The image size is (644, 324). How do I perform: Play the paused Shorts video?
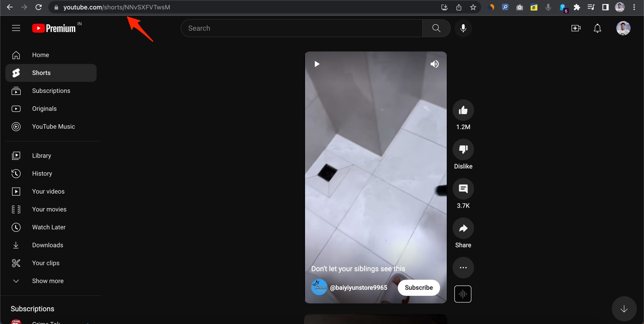pyautogui.click(x=317, y=64)
